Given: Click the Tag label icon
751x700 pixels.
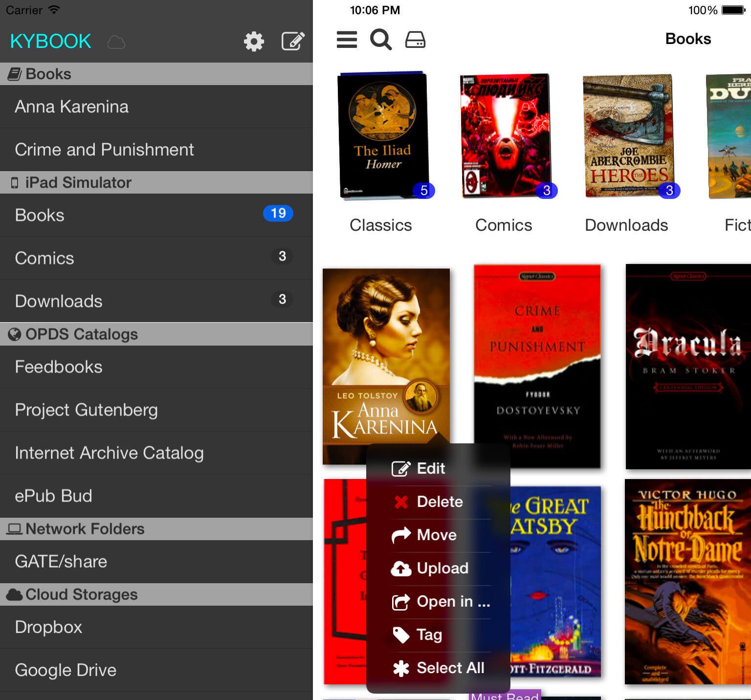Looking at the screenshot, I should tap(401, 634).
